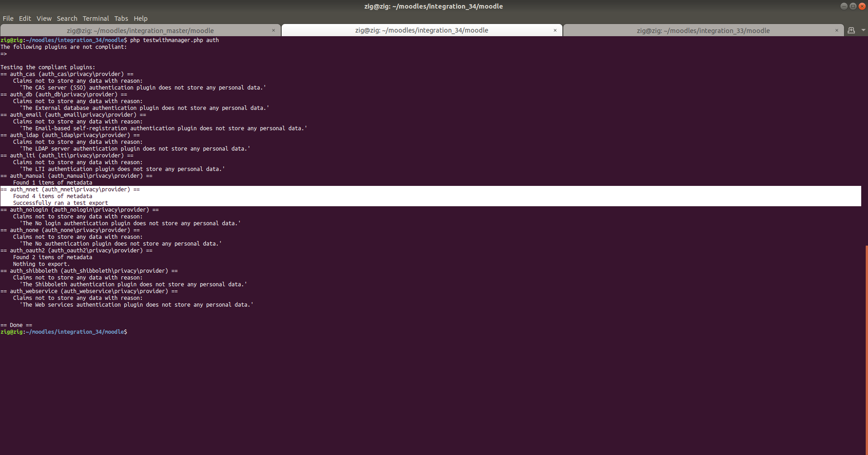Click the LDAP server reason text
The image size is (868, 455).
pos(135,149)
